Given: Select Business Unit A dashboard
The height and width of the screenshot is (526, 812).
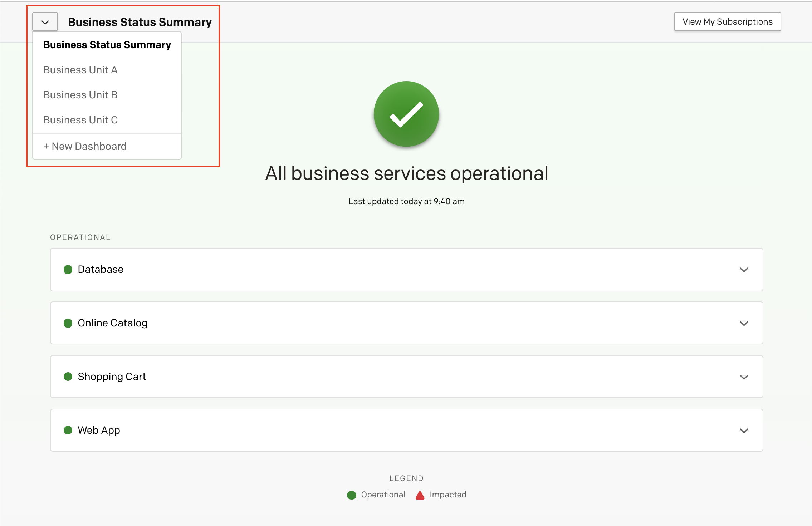Looking at the screenshot, I should click(80, 70).
